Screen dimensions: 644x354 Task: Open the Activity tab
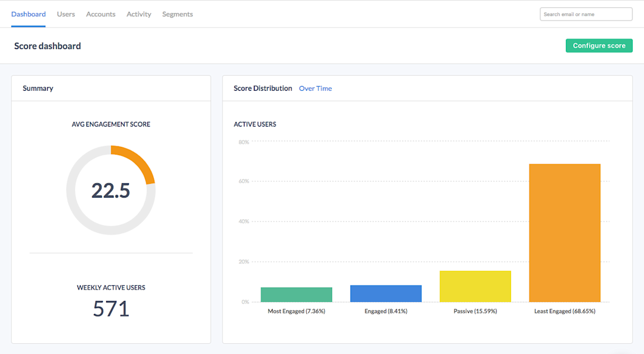coord(139,14)
